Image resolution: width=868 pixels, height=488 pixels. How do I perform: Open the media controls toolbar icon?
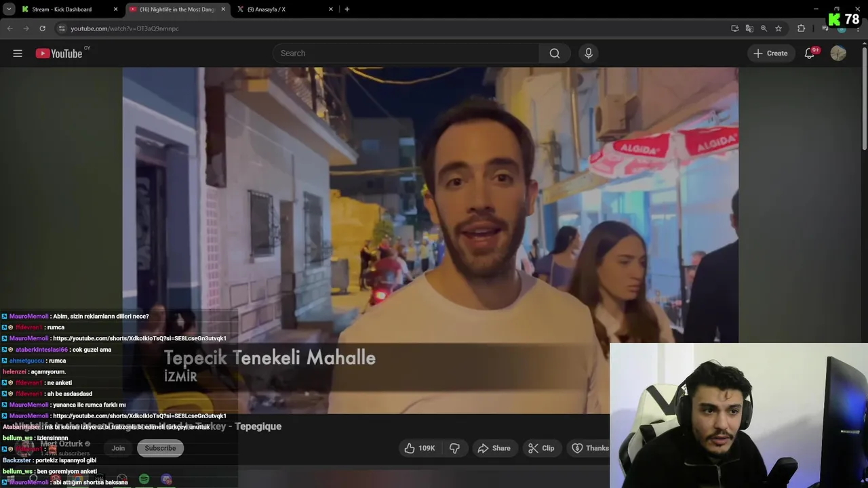click(x=825, y=28)
